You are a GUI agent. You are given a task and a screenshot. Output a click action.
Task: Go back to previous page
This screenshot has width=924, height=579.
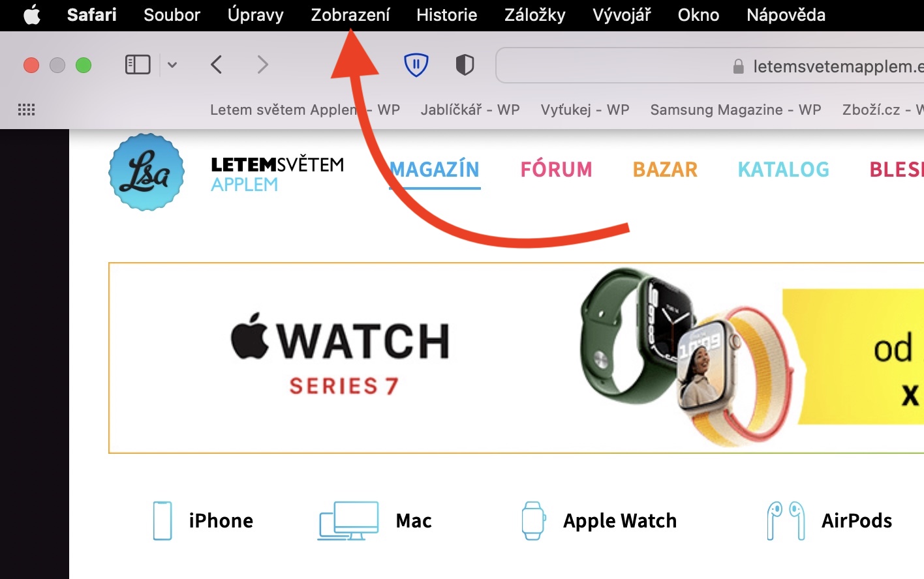(x=217, y=65)
